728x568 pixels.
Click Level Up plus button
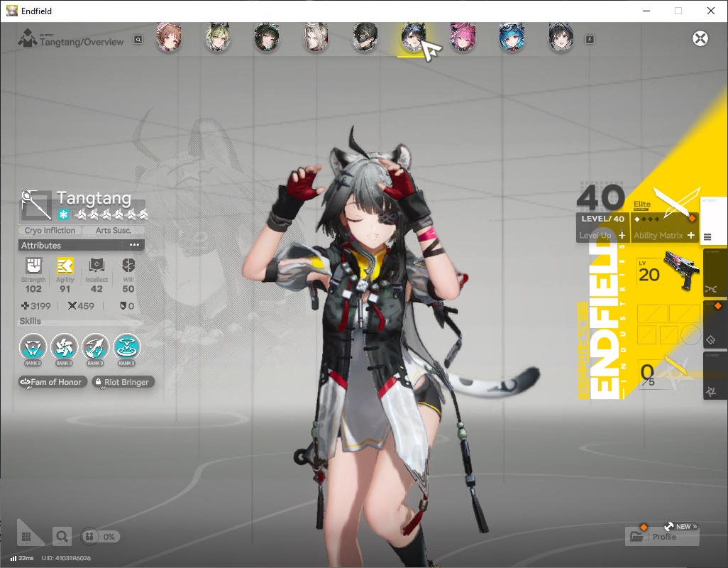[622, 236]
